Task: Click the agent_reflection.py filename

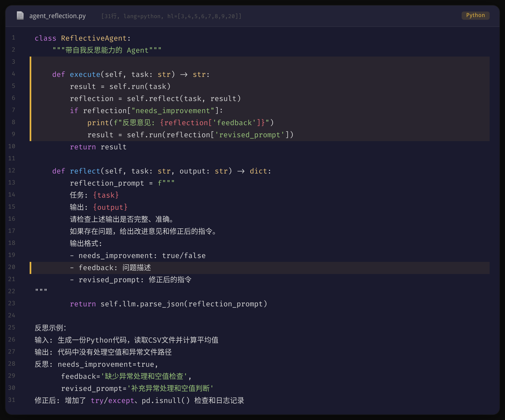Action: (57, 16)
